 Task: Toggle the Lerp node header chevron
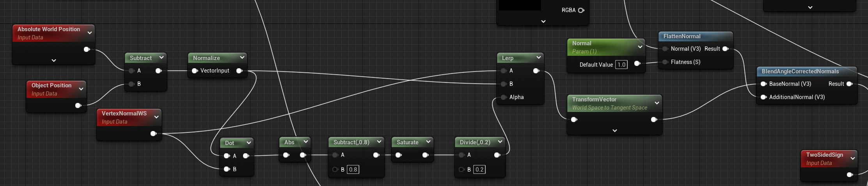click(539, 57)
